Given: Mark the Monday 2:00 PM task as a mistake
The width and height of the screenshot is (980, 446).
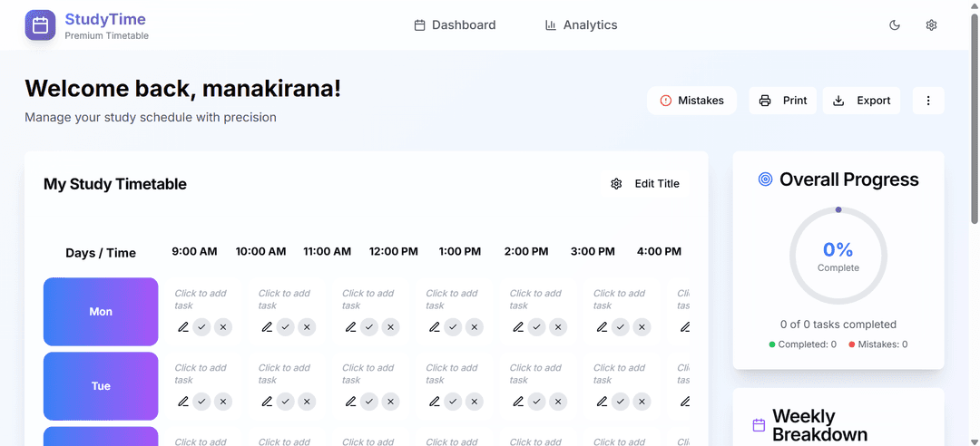Looking at the screenshot, I should [642, 326].
